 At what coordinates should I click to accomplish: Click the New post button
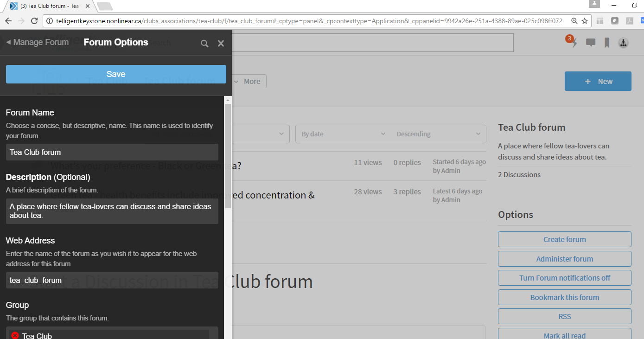[x=598, y=81]
